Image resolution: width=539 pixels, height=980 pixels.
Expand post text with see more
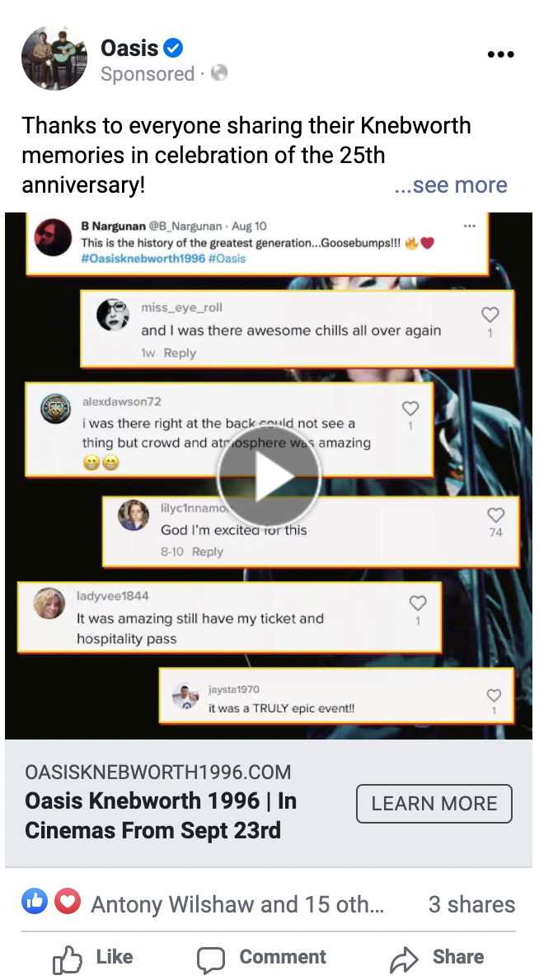[451, 185]
